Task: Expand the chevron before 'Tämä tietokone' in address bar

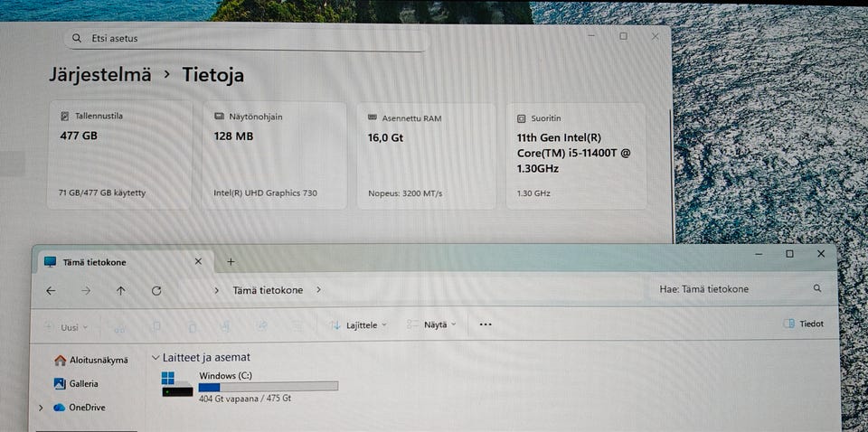Action: tap(216, 290)
